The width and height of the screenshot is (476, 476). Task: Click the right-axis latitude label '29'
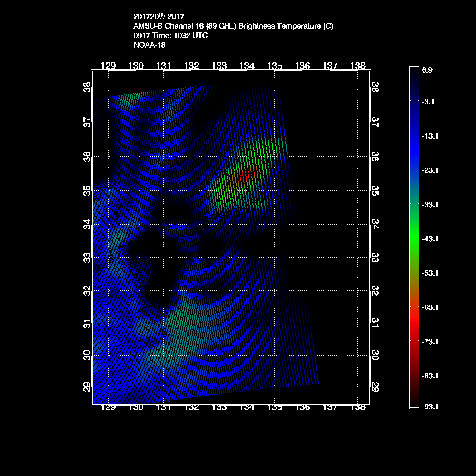(375, 387)
